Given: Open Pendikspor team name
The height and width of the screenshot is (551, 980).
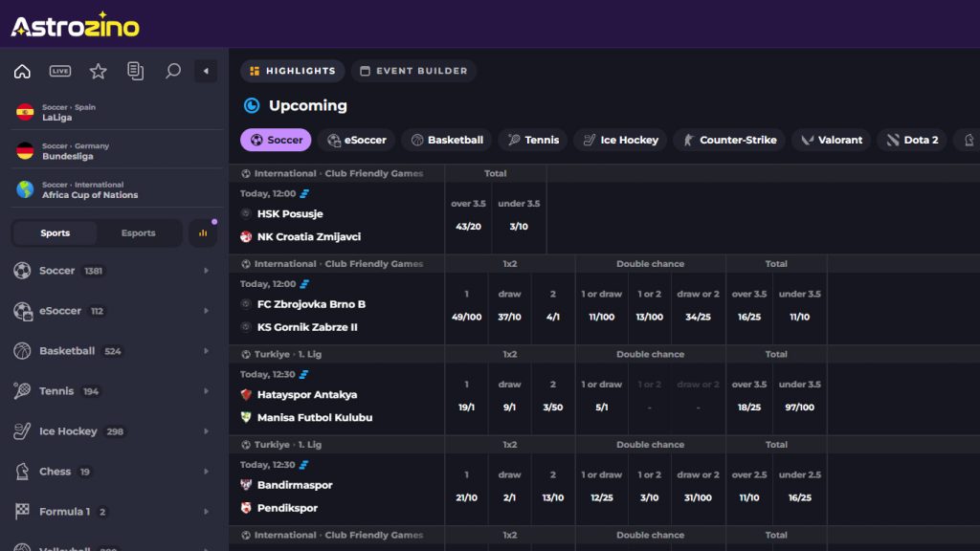Looking at the screenshot, I should [x=287, y=508].
